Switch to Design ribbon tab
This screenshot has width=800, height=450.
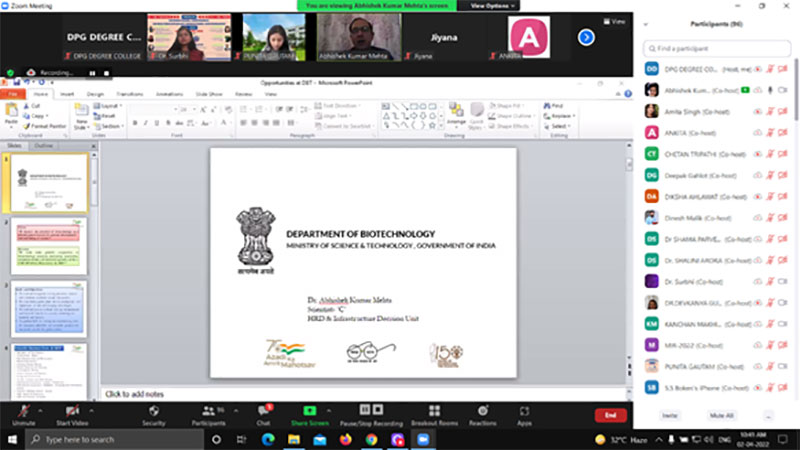[x=95, y=94]
